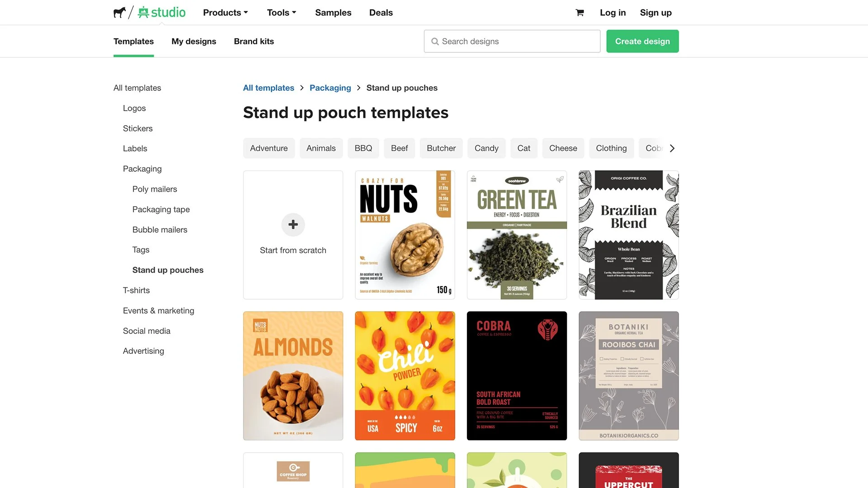
Task: Go to Poly mailers in sidebar
Action: coord(155,189)
